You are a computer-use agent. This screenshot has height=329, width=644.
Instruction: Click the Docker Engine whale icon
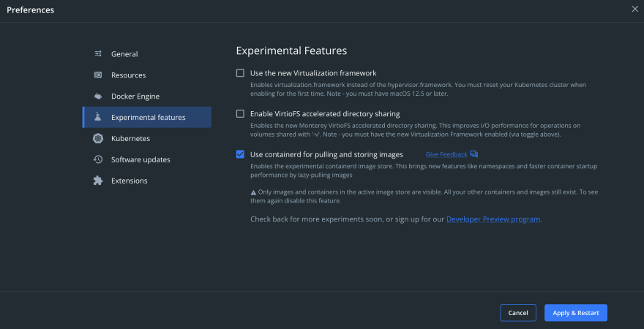[x=98, y=97]
